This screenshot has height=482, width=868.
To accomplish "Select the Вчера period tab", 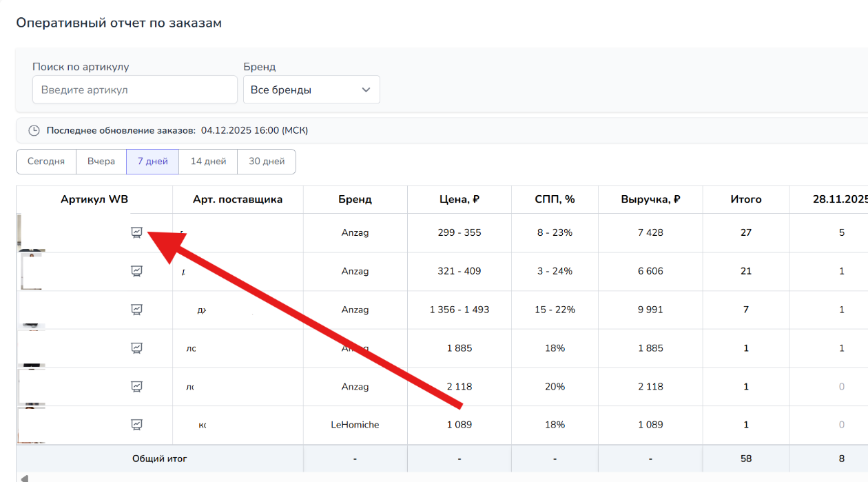I will pos(101,161).
